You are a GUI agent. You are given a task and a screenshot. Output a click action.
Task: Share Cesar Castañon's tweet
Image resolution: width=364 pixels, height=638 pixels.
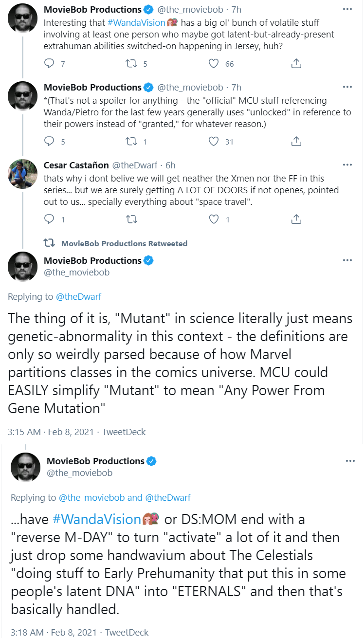click(x=296, y=219)
